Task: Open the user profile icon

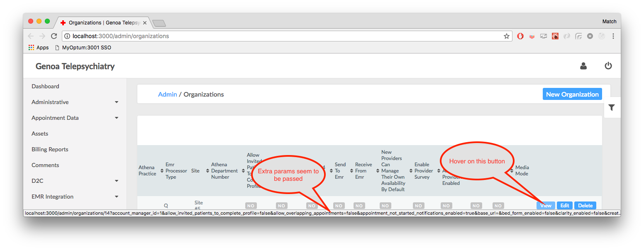Action: (x=583, y=66)
